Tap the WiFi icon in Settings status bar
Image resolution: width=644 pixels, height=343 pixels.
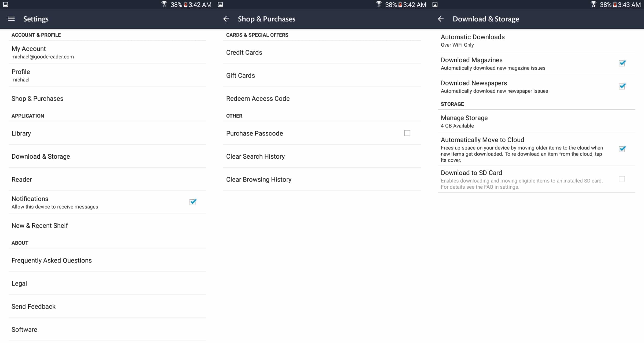point(164,4)
